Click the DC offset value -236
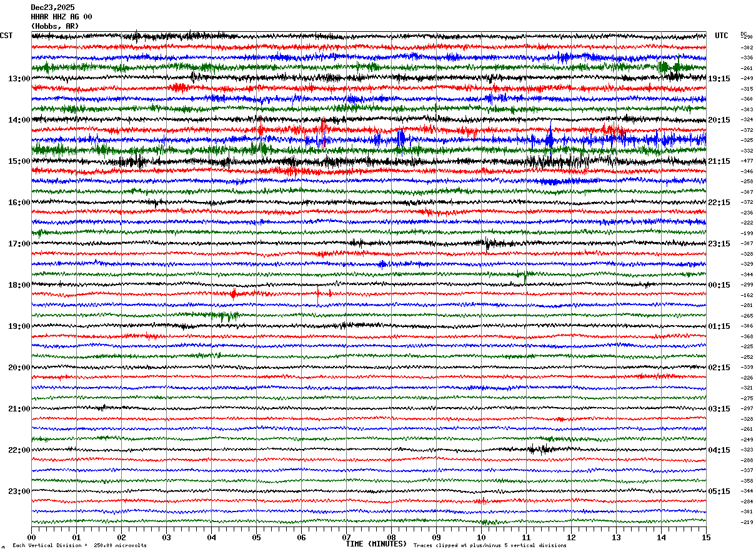This screenshot has width=756, height=554. 747,213
